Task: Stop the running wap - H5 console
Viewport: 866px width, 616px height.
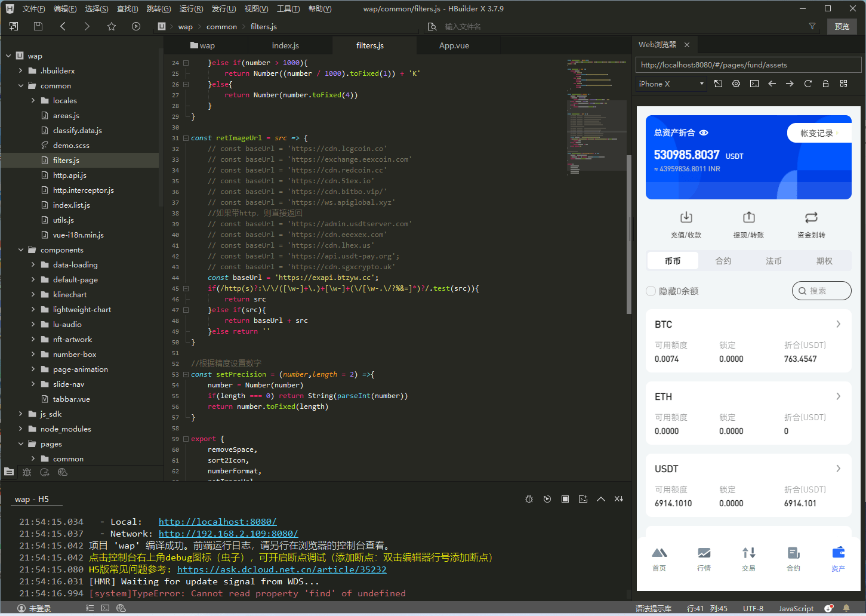Action: 565,499
